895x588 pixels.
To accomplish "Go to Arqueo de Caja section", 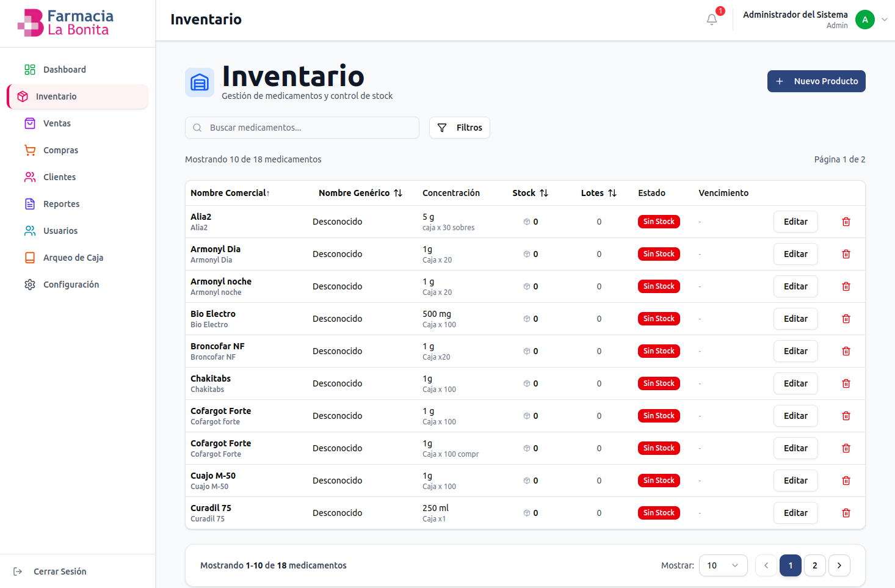I will click(73, 258).
